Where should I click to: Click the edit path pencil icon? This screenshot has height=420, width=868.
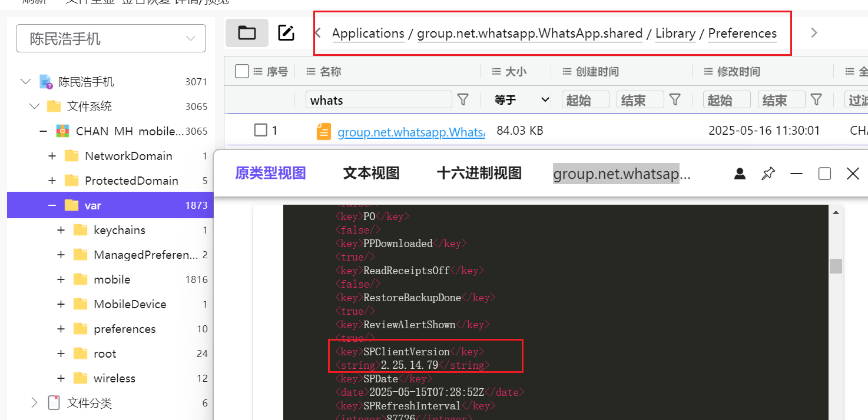pyautogui.click(x=286, y=33)
